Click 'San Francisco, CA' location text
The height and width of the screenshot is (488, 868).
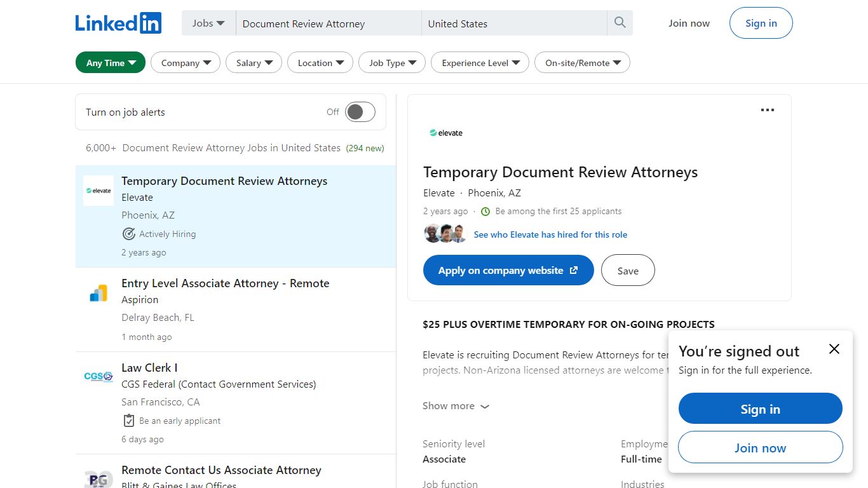pyautogui.click(x=161, y=402)
